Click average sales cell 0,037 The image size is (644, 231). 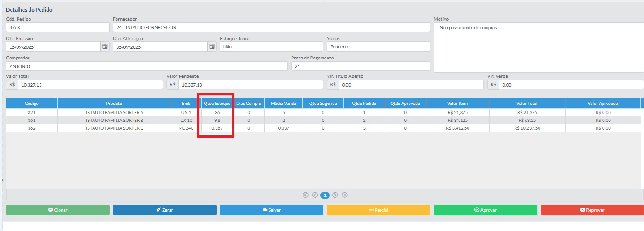pyautogui.click(x=283, y=128)
